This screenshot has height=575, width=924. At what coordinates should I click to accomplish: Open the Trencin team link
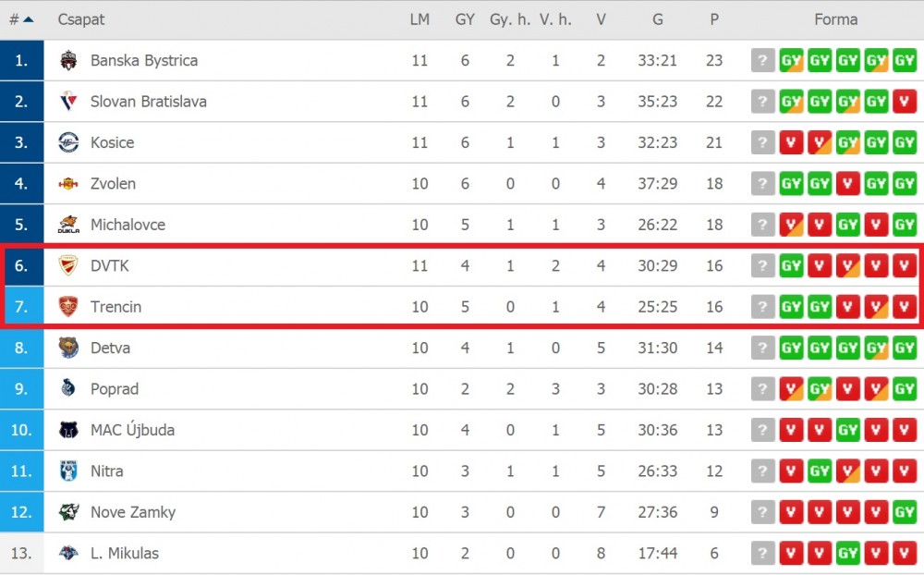[x=116, y=307]
